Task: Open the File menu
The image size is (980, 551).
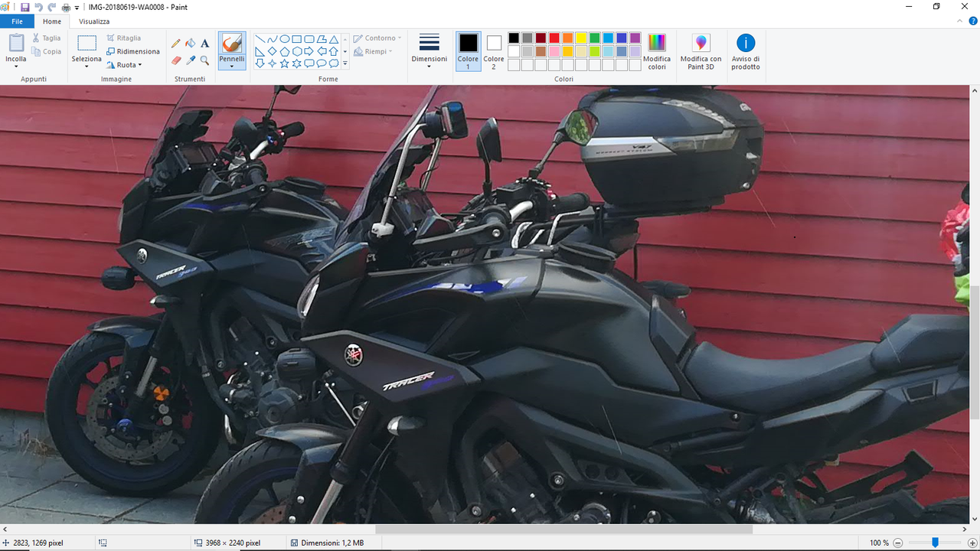Action: point(17,21)
